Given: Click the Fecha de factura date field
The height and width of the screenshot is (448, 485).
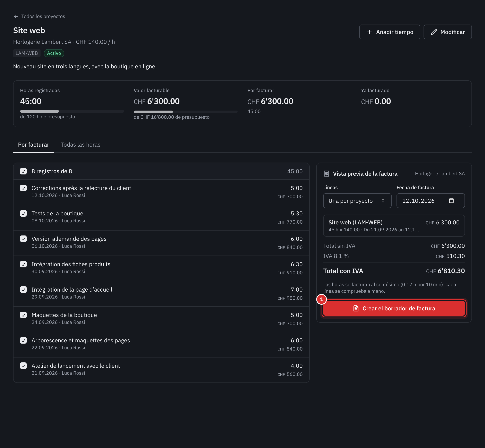Looking at the screenshot, I should [x=431, y=200].
